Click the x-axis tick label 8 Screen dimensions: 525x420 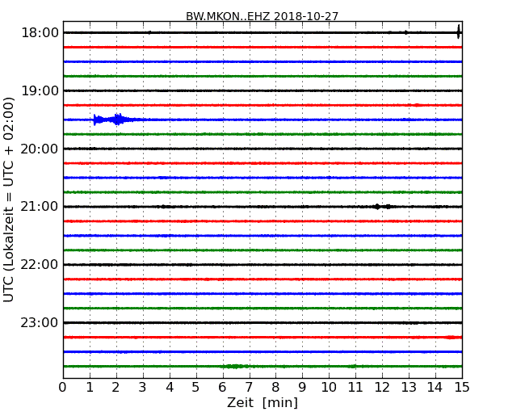[x=275, y=388]
